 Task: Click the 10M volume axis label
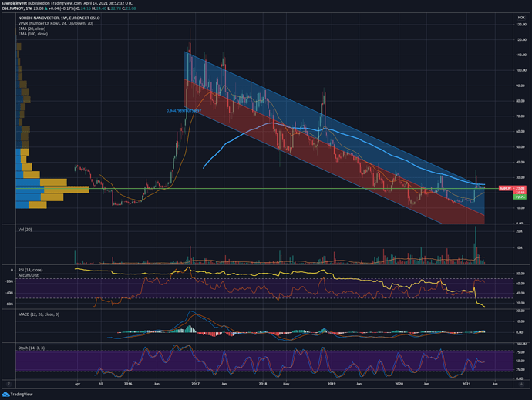point(519,247)
